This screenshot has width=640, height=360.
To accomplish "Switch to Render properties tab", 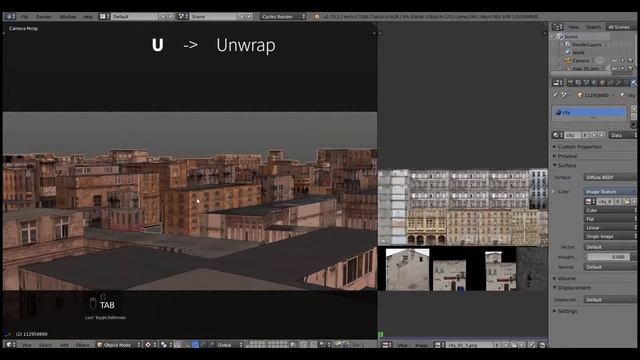I will [x=570, y=83].
